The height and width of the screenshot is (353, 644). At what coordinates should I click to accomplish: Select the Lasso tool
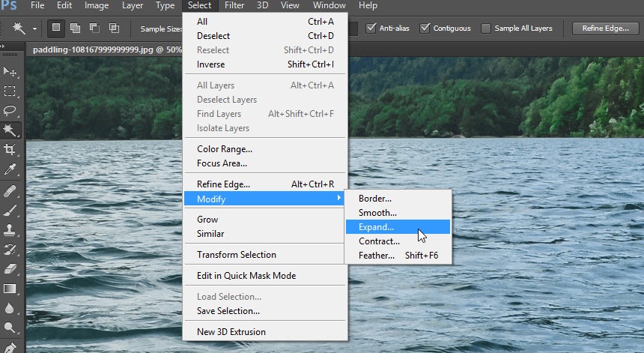[10, 111]
